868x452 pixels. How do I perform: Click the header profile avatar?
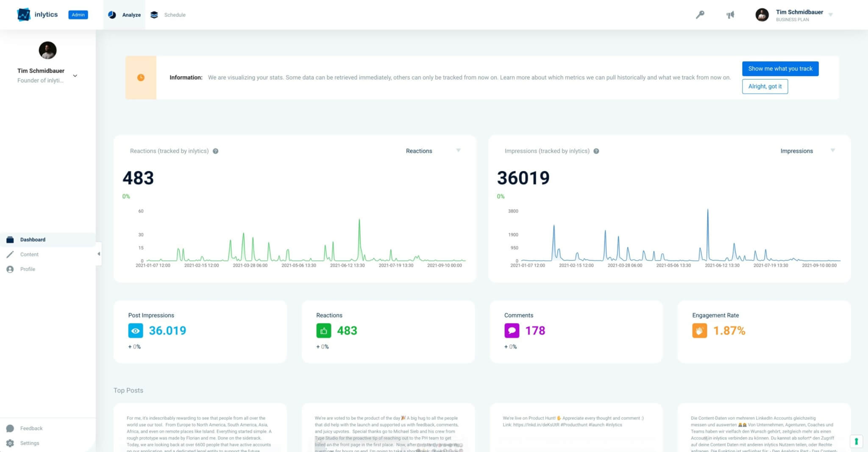click(x=762, y=15)
